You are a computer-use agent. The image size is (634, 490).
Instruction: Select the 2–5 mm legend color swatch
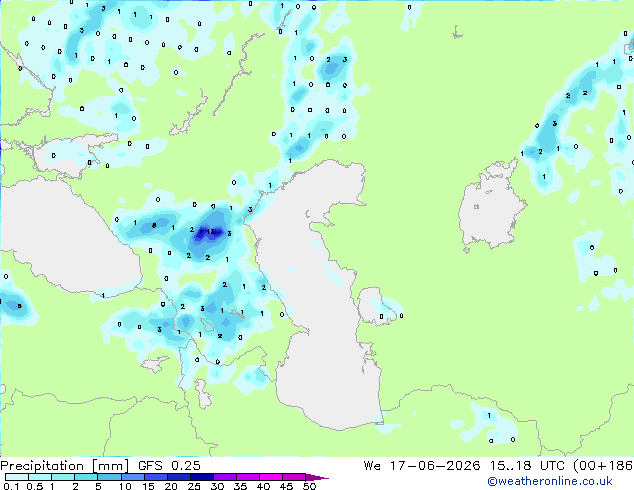click(x=86, y=477)
